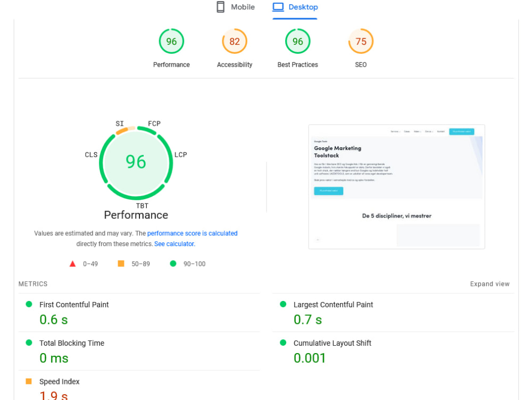Expand view of the metrics section
This screenshot has width=532, height=400.
[x=489, y=284]
